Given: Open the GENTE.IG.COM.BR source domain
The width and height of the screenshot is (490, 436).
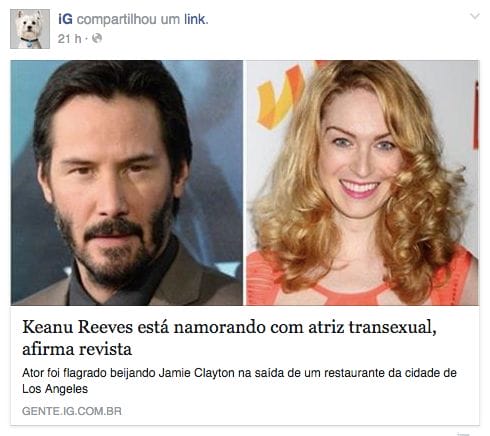Looking at the screenshot, I should (x=72, y=411).
